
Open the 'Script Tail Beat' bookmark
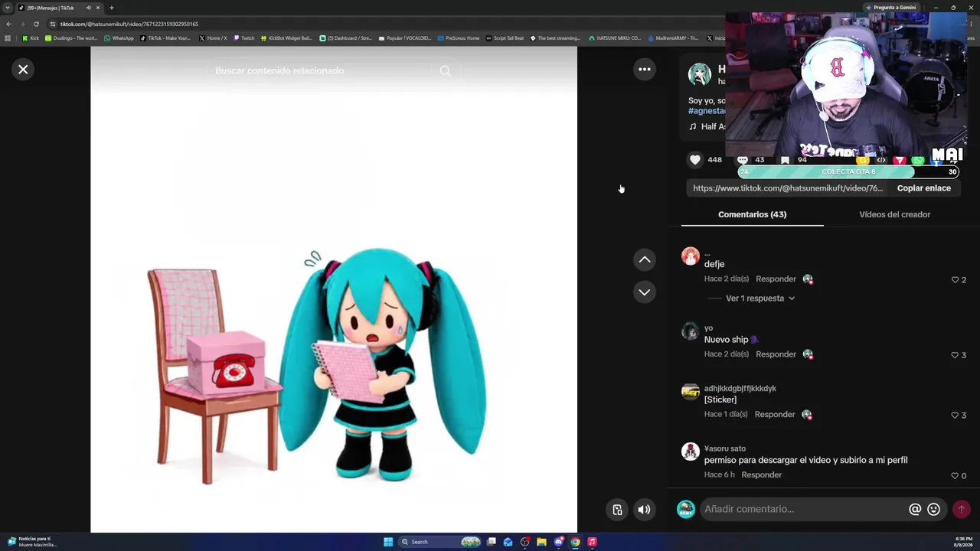tap(505, 38)
